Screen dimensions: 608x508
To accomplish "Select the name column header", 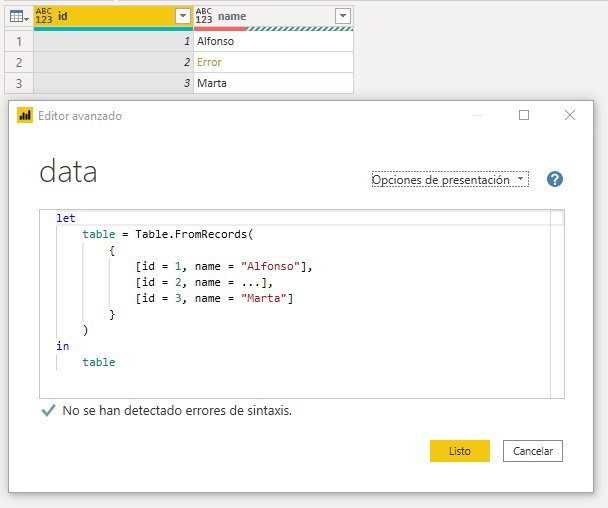I will click(273, 16).
